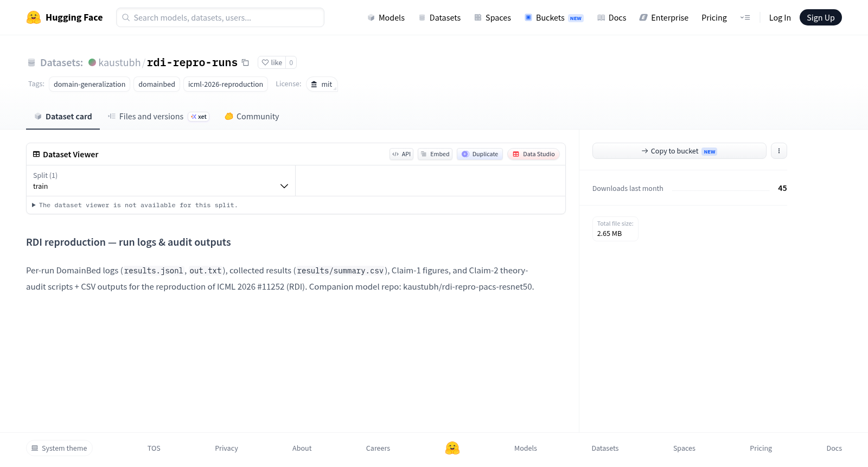The width and height of the screenshot is (868, 467).
Task: Open Data Studio
Action: [x=533, y=154]
